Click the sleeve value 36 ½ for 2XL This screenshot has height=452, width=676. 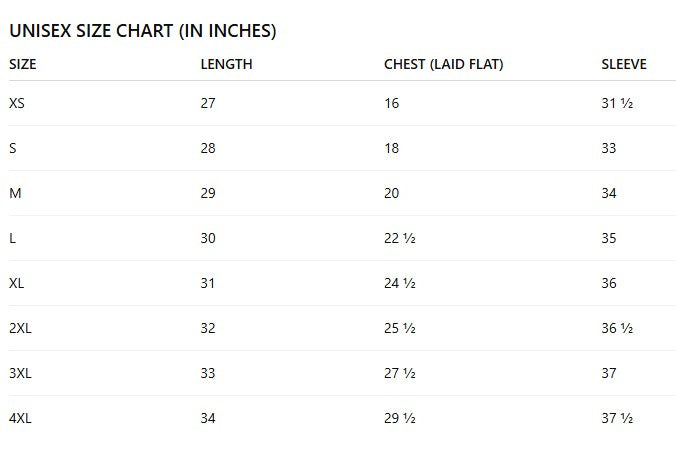617,328
